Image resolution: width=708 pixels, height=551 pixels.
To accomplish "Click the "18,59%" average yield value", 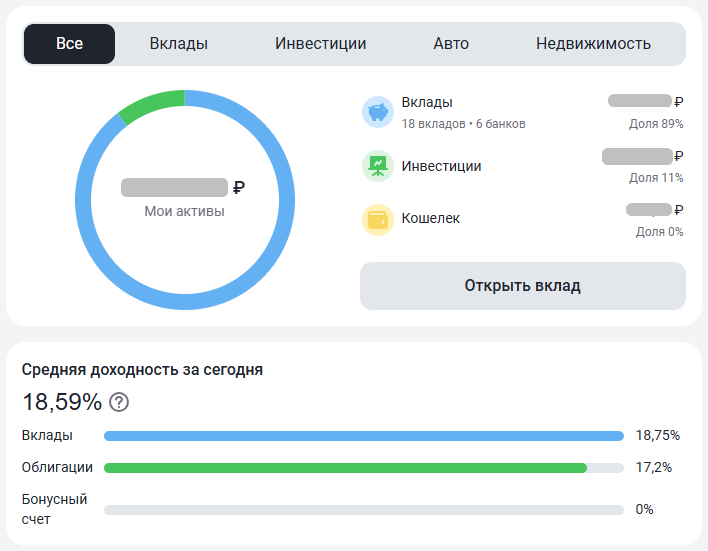I will [62, 402].
